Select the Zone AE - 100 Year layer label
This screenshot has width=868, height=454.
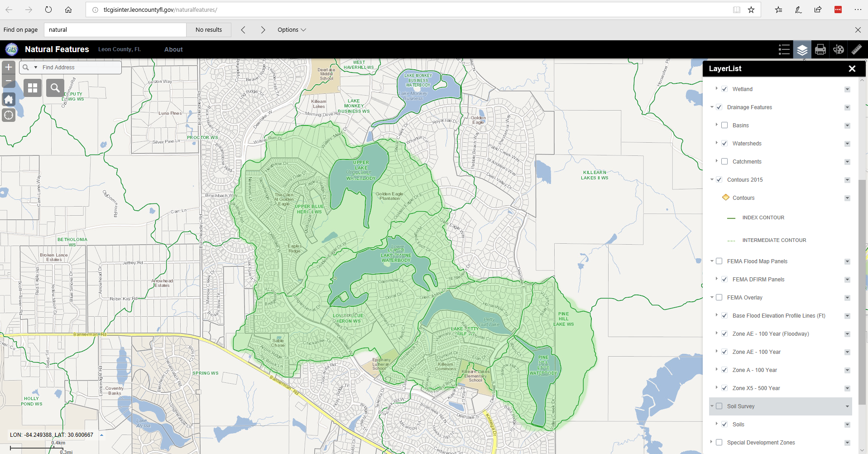tap(757, 352)
